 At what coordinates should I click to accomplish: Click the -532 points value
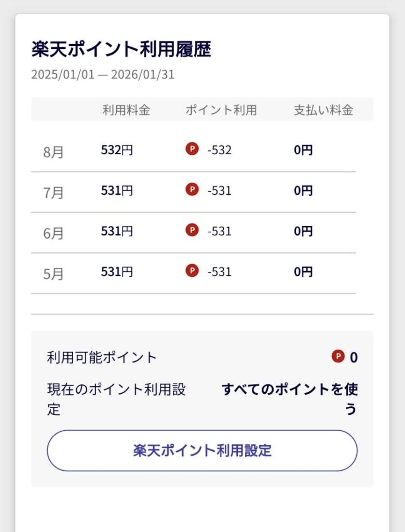(x=219, y=150)
